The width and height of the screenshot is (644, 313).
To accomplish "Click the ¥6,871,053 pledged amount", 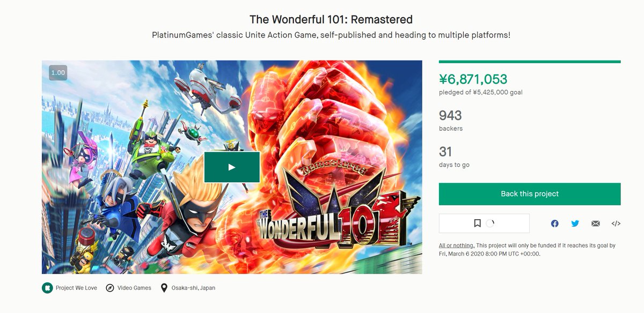I will (x=473, y=80).
